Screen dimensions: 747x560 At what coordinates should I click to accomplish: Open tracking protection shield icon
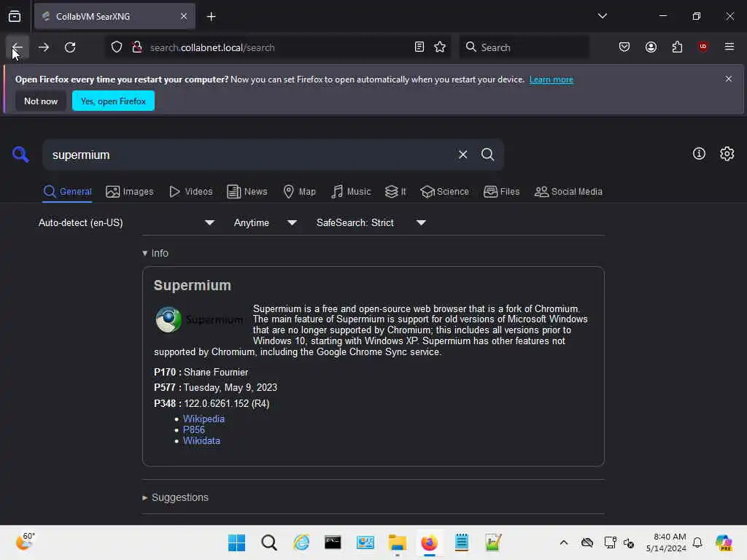pyautogui.click(x=117, y=47)
